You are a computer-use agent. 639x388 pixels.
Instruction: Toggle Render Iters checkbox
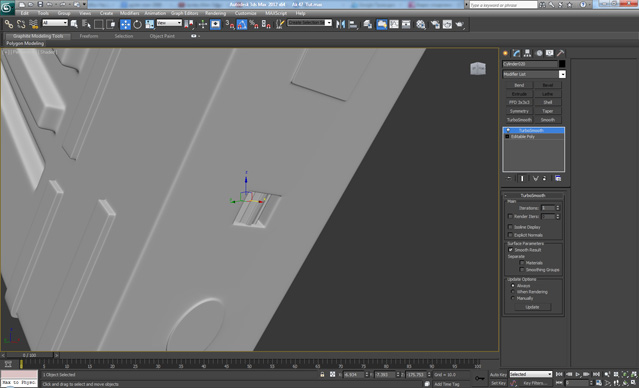pyautogui.click(x=510, y=216)
